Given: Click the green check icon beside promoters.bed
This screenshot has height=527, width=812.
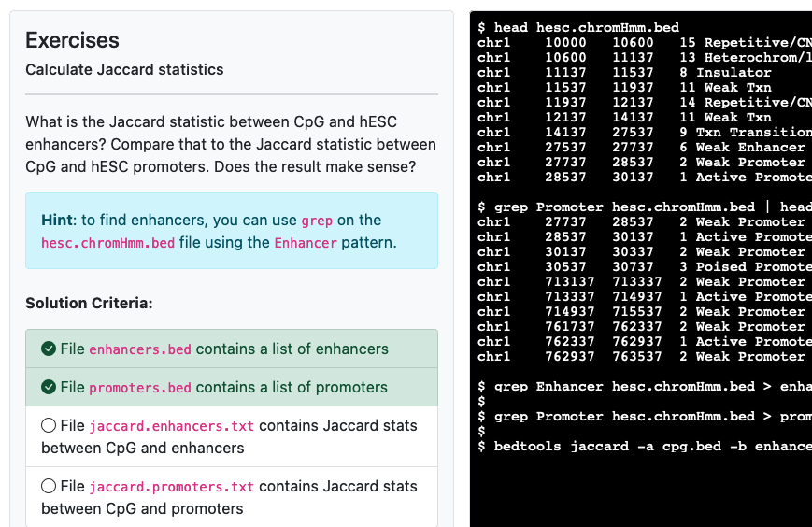Looking at the screenshot, I should [x=49, y=388].
